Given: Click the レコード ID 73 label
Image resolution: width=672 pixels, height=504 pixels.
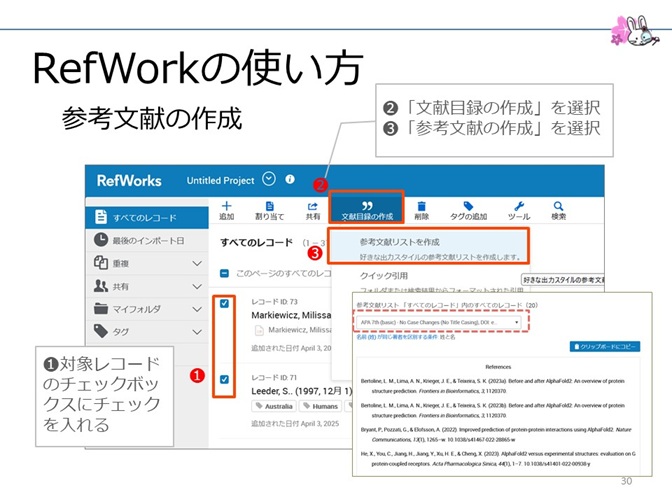Looking at the screenshot, I should 274,302.
